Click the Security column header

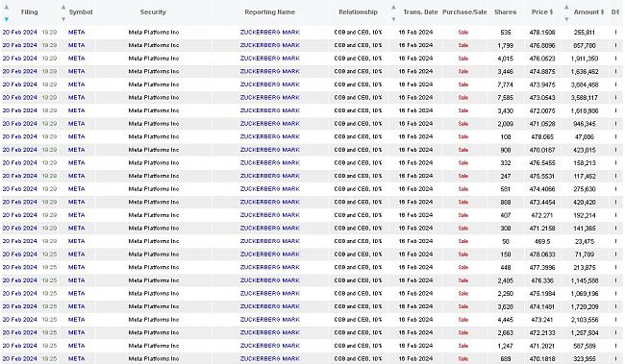point(153,12)
